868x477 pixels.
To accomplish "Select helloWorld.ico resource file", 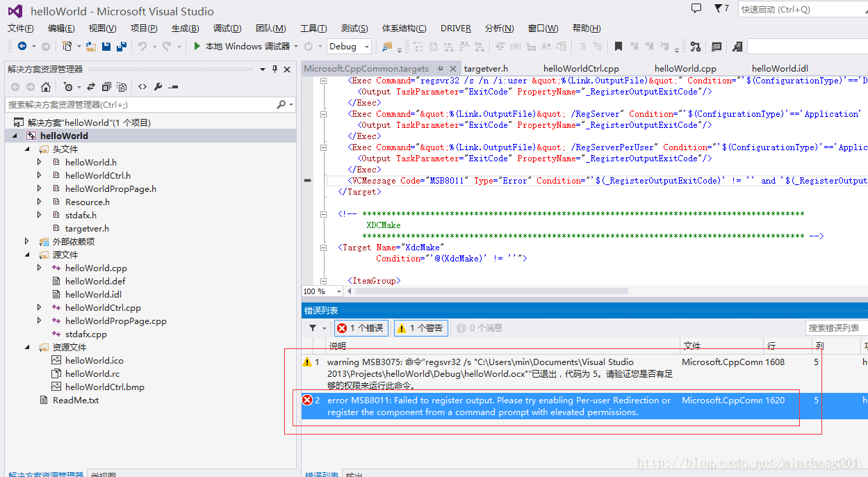I will point(95,360).
